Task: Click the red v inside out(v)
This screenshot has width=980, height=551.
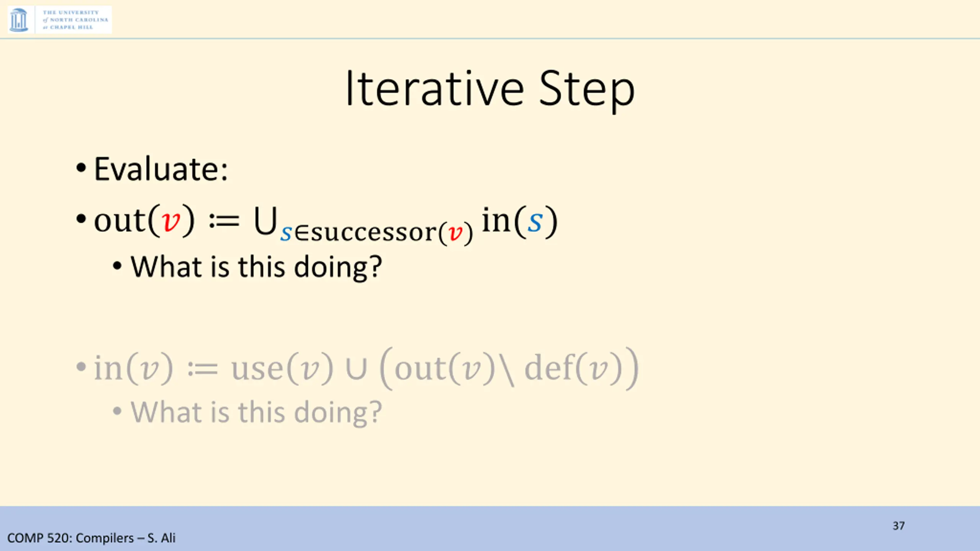Action: 171,221
